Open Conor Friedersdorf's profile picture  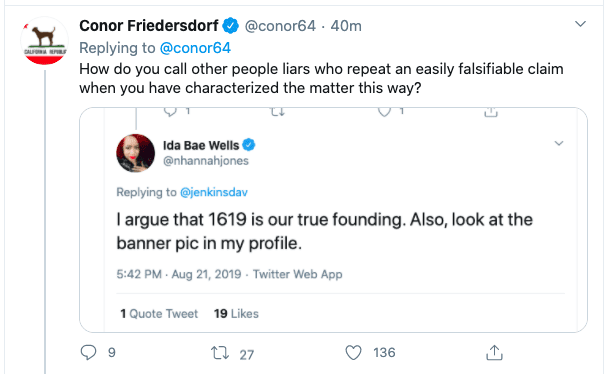click(x=44, y=41)
